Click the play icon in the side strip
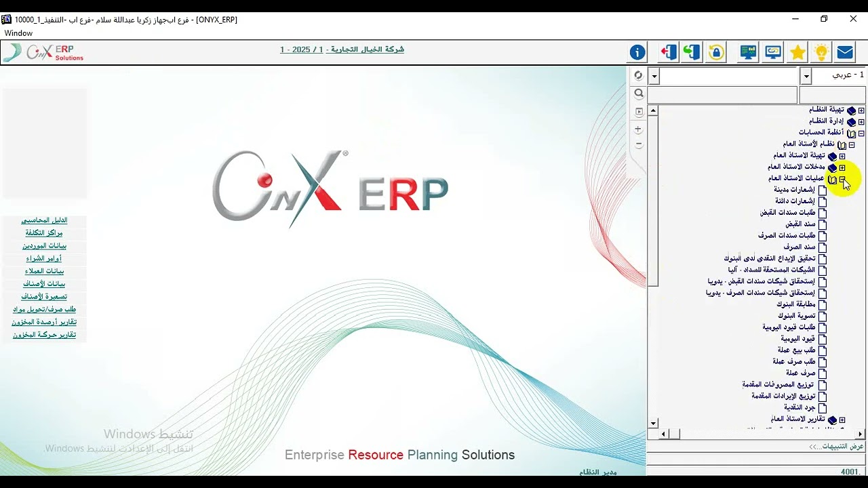Screen dimensions: 868x488 tap(638, 112)
